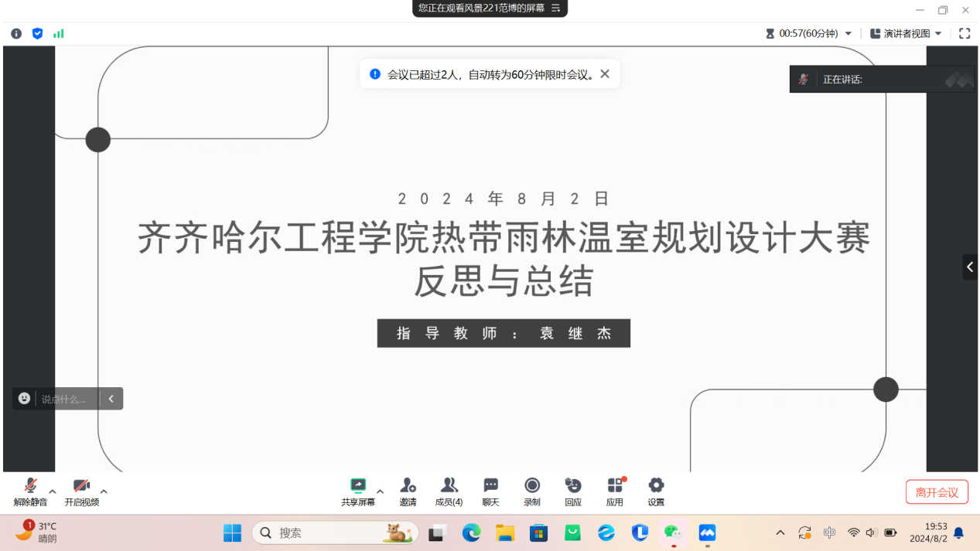This screenshot has height=551, width=980.
Task: Expand share options arrow beside 共享屏幕
Action: (x=380, y=491)
